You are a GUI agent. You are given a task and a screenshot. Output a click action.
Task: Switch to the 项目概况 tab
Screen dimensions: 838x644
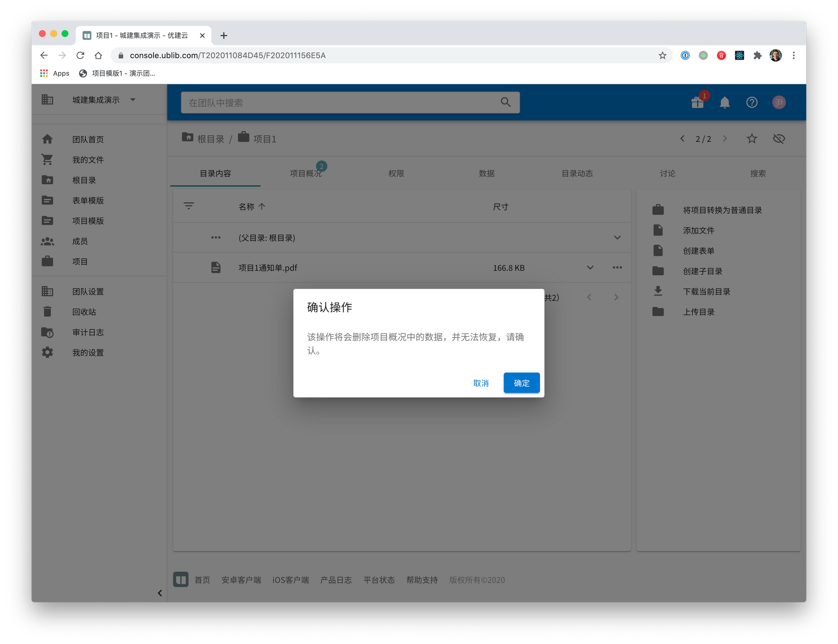[x=305, y=173]
